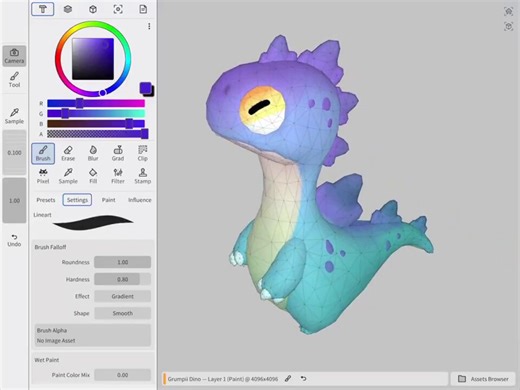Click the 1.00 opacity slider in sidebar
The height and width of the screenshot is (390, 520).
pos(14,200)
